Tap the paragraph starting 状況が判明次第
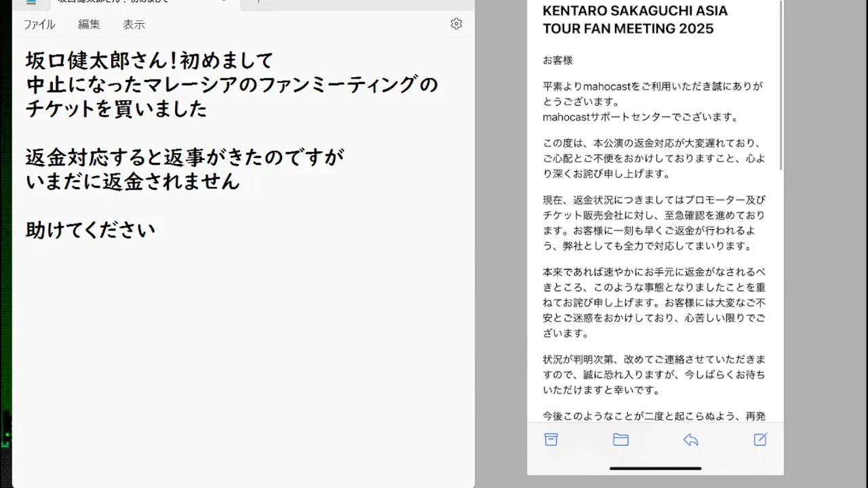The height and width of the screenshot is (488, 868). (654, 374)
